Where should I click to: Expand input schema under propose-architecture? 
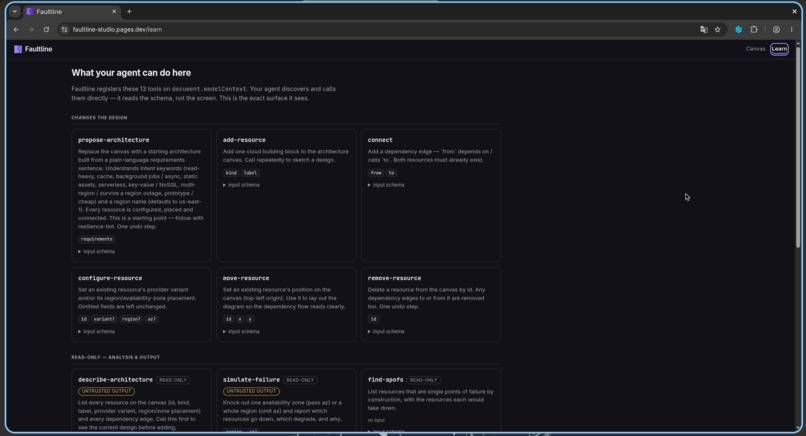(x=97, y=251)
